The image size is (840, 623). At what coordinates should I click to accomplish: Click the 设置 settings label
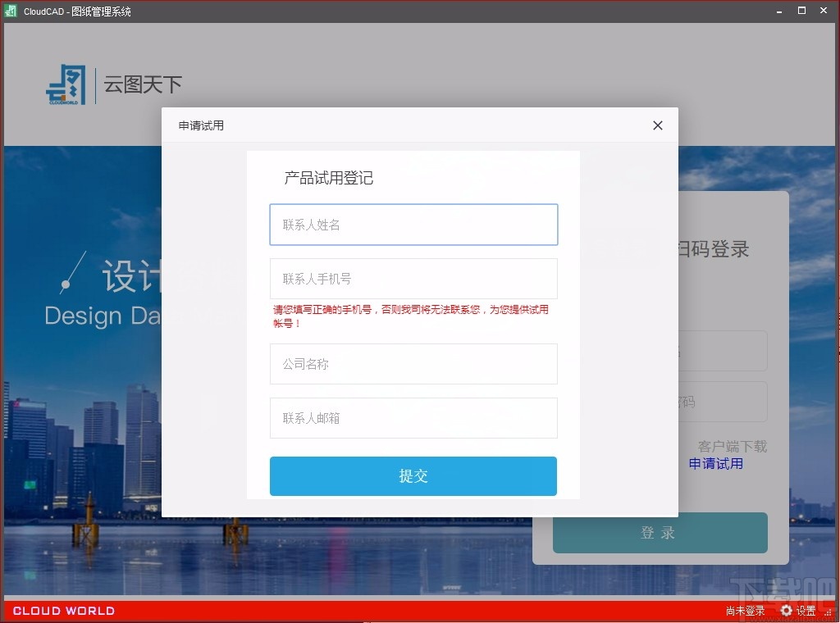pos(805,611)
